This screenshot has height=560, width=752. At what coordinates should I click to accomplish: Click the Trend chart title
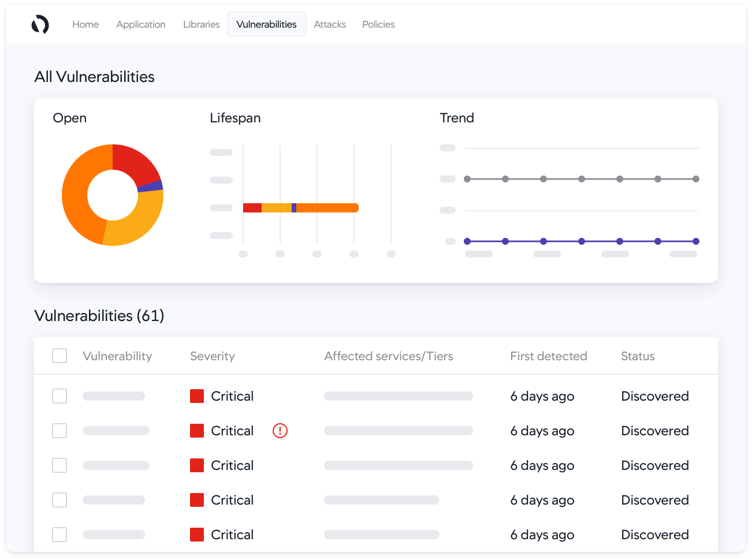coord(457,118)
